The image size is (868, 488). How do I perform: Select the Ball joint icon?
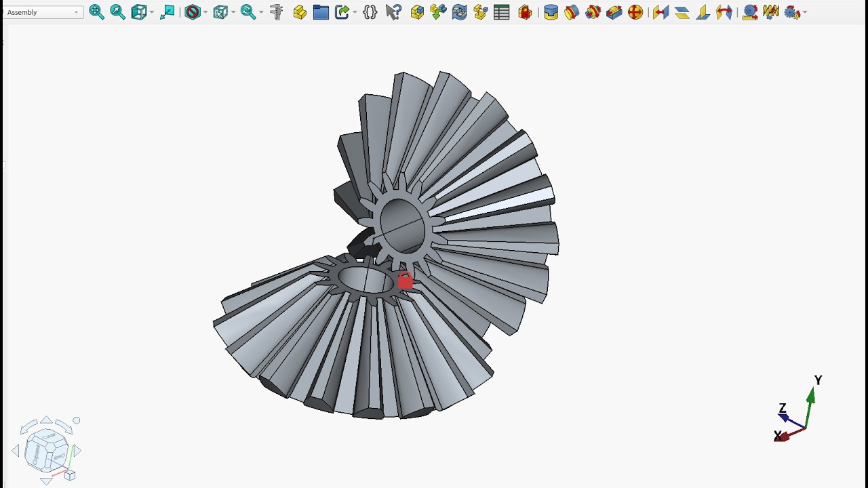(x=635, y=12)
